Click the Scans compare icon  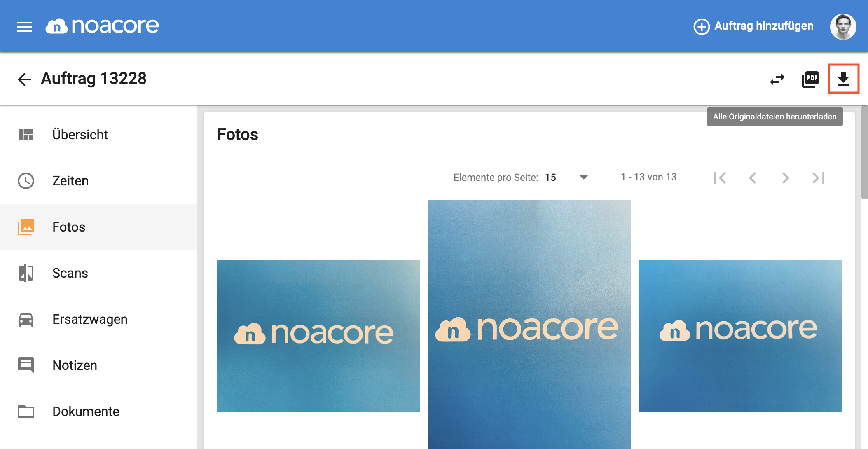tap(26, 273)
